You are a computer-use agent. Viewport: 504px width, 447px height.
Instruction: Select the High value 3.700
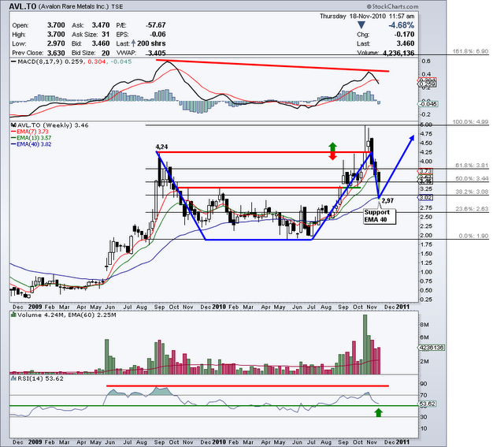tap(56, 34)
